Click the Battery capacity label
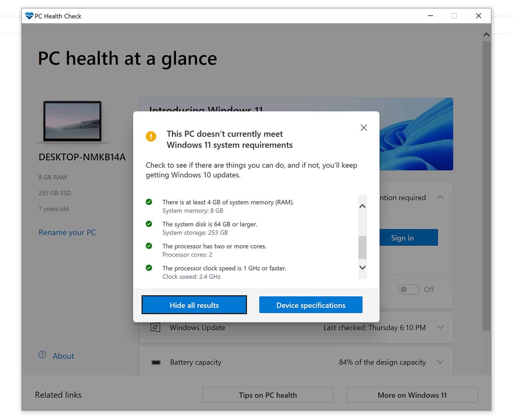The width and height of the screenshot is (513, 420). click(196, 362)
